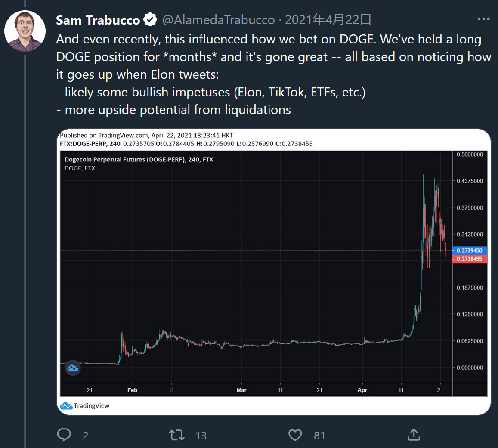This screenshot has height=448, width=498.
Task: Click the TradingView logo below the chart
Action: click(85, 405)
